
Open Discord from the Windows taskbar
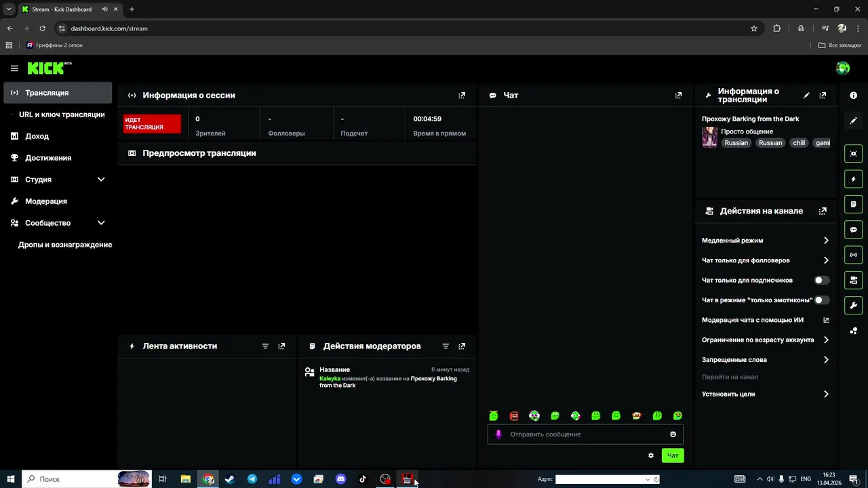[x=340, y=479]
